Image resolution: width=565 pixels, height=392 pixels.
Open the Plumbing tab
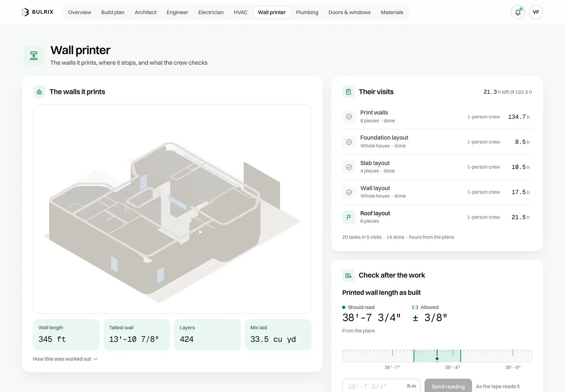307,12
